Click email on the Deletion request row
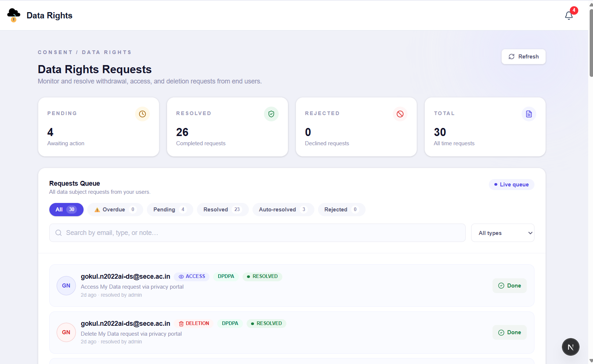Image resolution: width=593 pixels, height=364 pixels. [126, 324]
